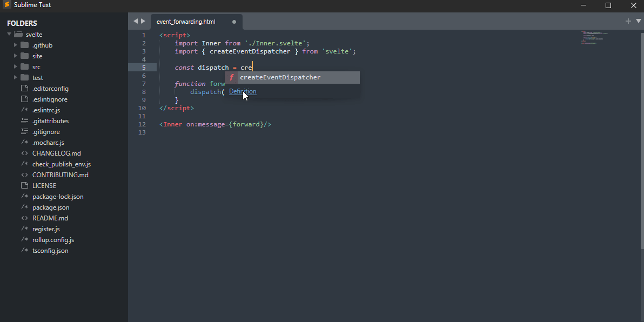
Task: Expand the test folder
Action: (x=16, y=77)
